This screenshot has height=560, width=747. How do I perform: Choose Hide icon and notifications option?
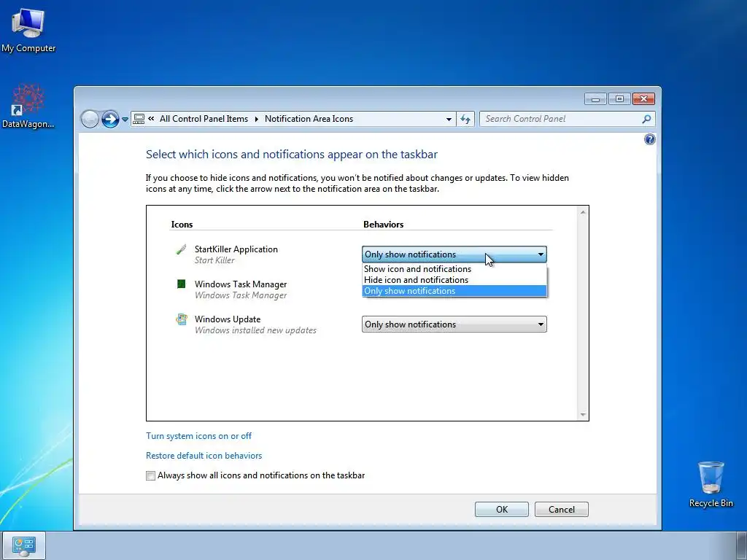454,280
